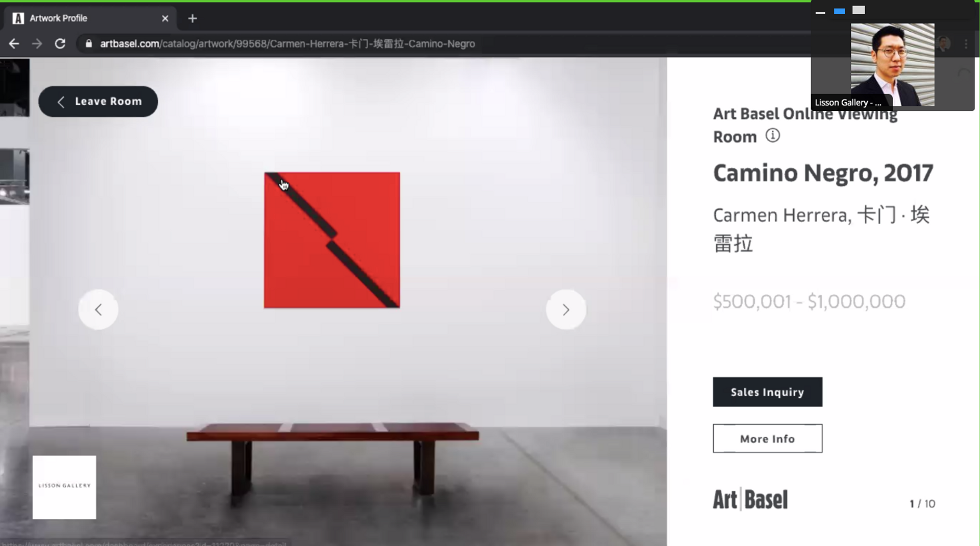980x546 pixels.
Task: Switch to the larger video view icon in the overlay
Action: pos(859,10)
